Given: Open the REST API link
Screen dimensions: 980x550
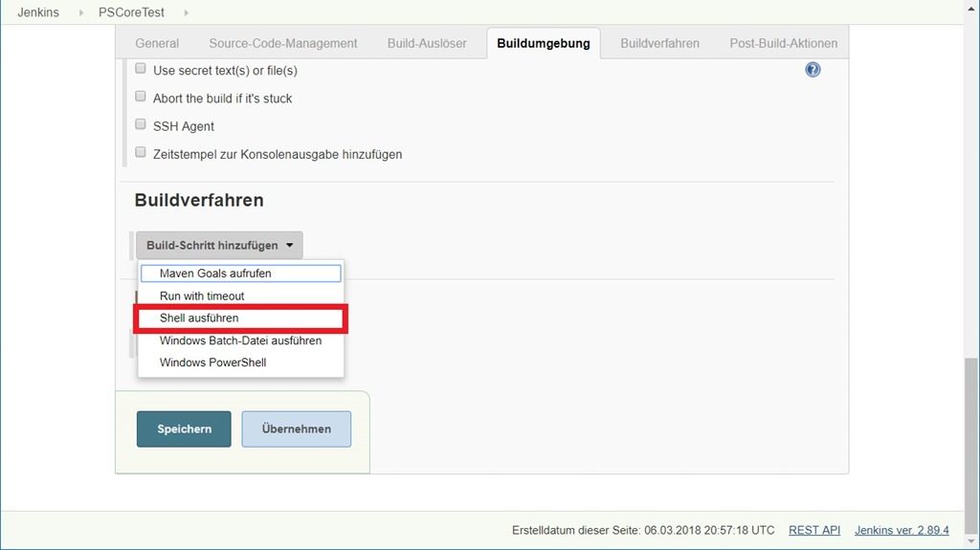Looking at the screenshot, I should coord(814,530).
